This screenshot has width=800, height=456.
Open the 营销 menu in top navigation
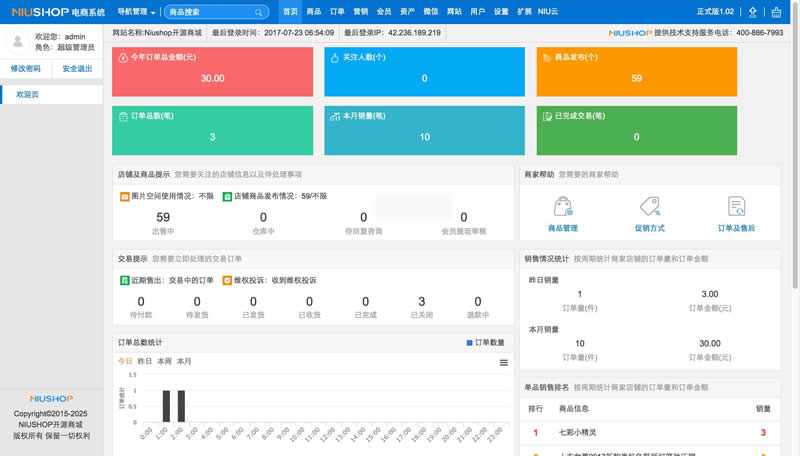pos(360,12)
